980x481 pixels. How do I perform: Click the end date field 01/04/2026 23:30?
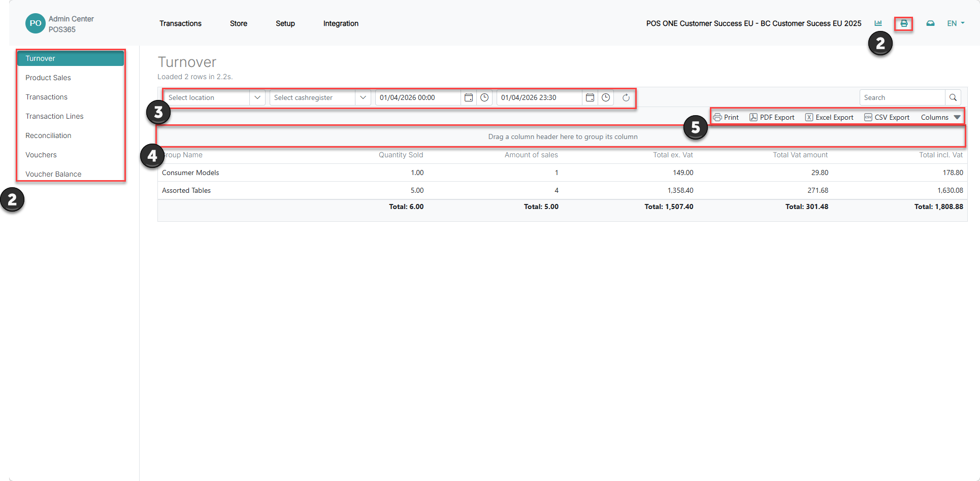(539, 97)
